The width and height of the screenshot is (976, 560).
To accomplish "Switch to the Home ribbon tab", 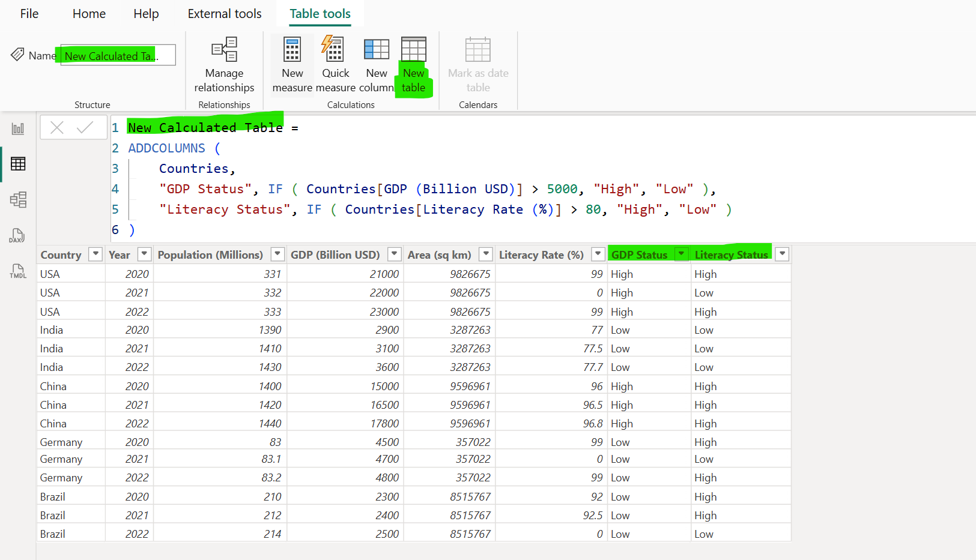I will coord(88,13).
